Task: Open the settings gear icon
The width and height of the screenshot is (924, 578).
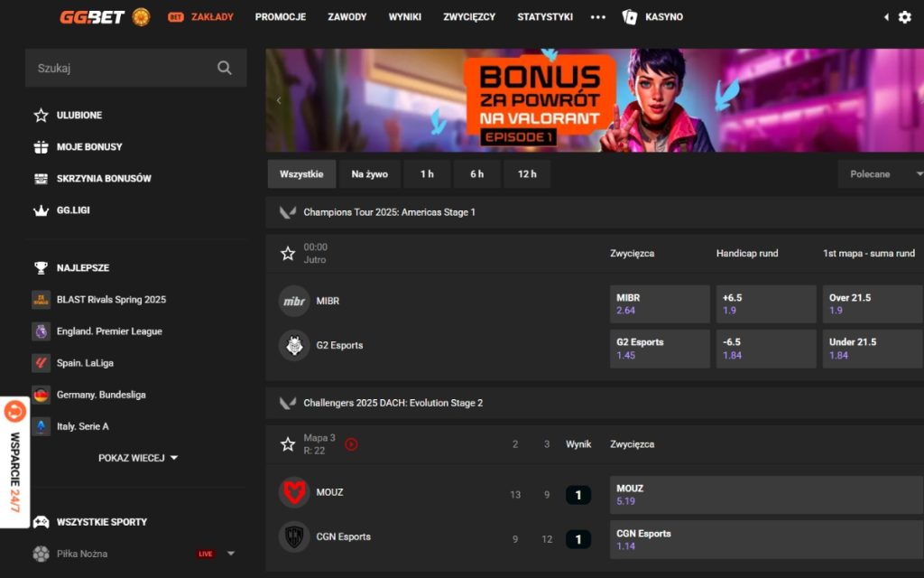Action: 904,17
